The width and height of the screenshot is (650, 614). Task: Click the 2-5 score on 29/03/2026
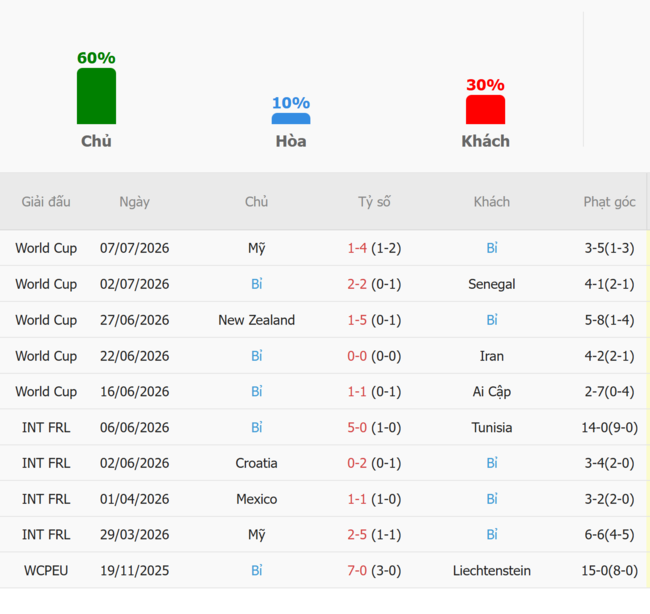tap(357, 534)
